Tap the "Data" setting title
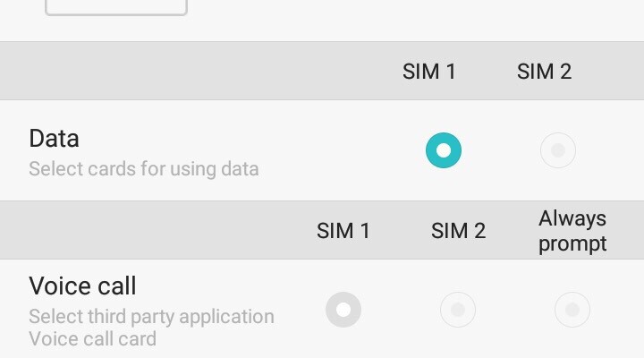644x358 pixels. [x=54, y=139]
